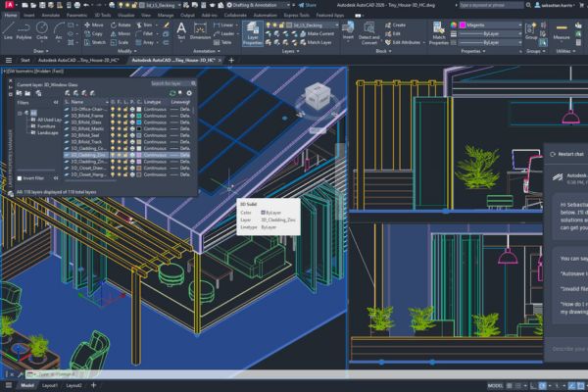Click the Detect and Convert tool

click(x=369, y=33)
